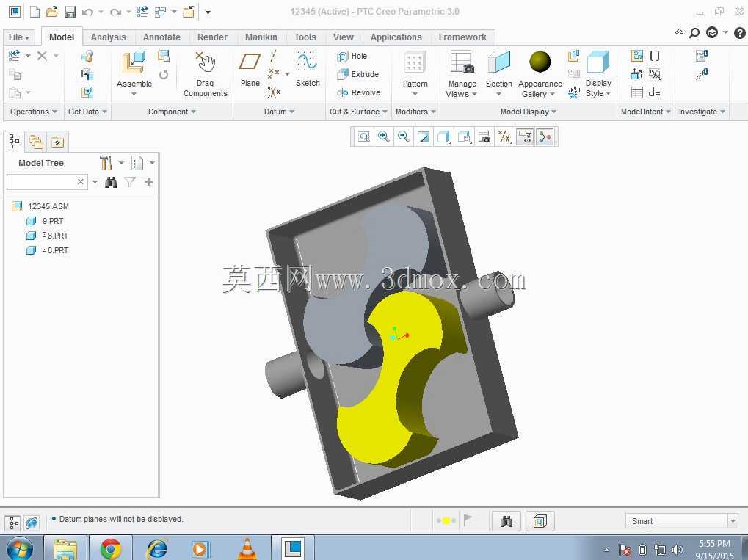Click the Repaint icon in graphics toolbar
The width and height of the screenshot is (748, 560).
point(423,137)
